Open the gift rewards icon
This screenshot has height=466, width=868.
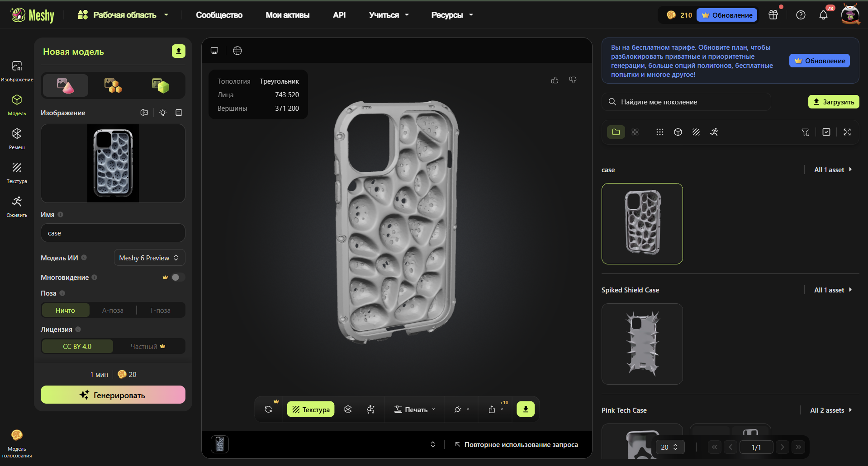coord(773,15)
